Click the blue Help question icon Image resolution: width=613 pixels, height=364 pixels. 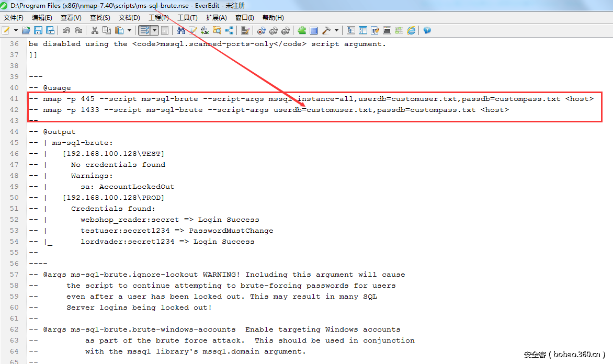click(427, 30)
